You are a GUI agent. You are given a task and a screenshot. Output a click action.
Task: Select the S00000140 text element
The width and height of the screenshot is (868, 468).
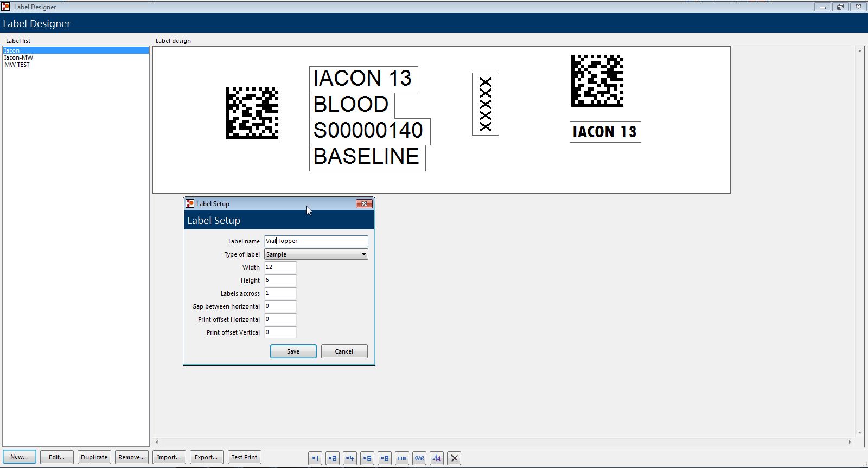369,131
